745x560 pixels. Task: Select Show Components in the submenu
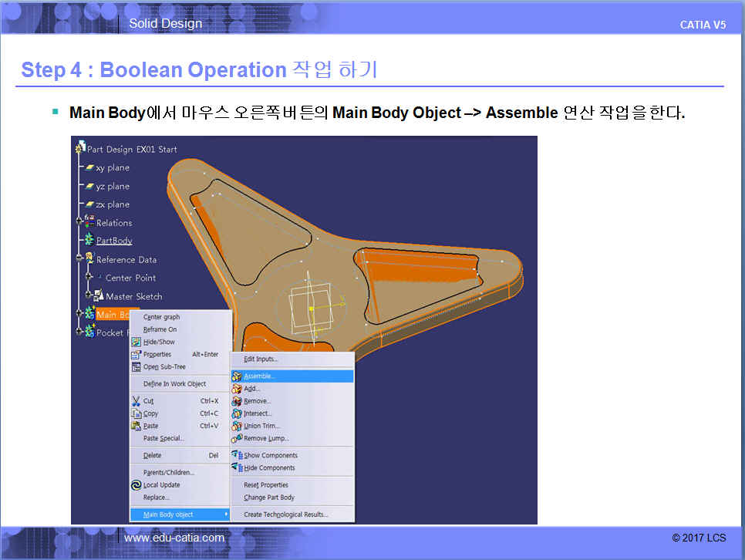270,455
